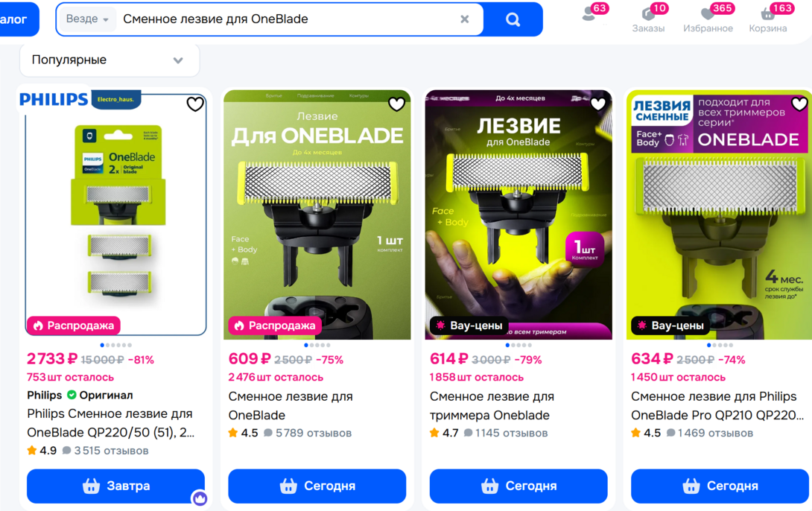812x511 pixels.
Task: Open Избранное favorites heart icon
Action: coord(708,19)
